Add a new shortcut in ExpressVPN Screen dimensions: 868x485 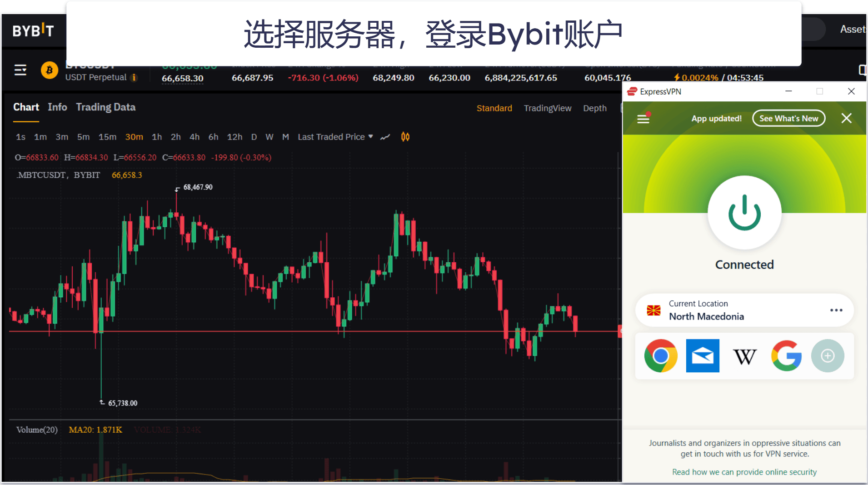coord(828,355)
